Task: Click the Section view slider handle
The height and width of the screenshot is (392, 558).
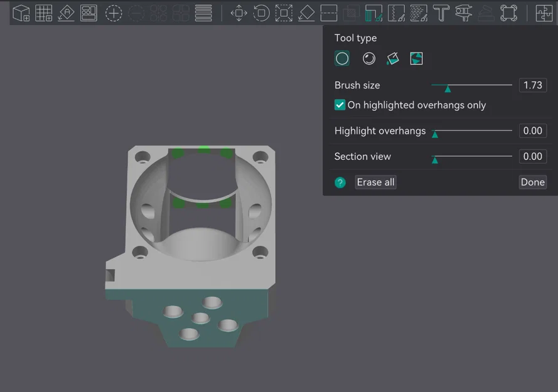Action: (434, 160)
